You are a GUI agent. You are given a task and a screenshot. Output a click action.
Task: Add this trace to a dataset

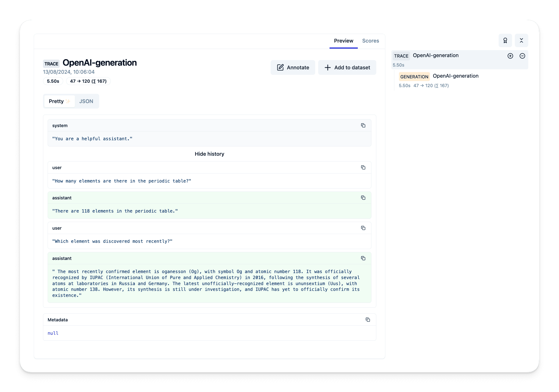click(x=347, y=67)
